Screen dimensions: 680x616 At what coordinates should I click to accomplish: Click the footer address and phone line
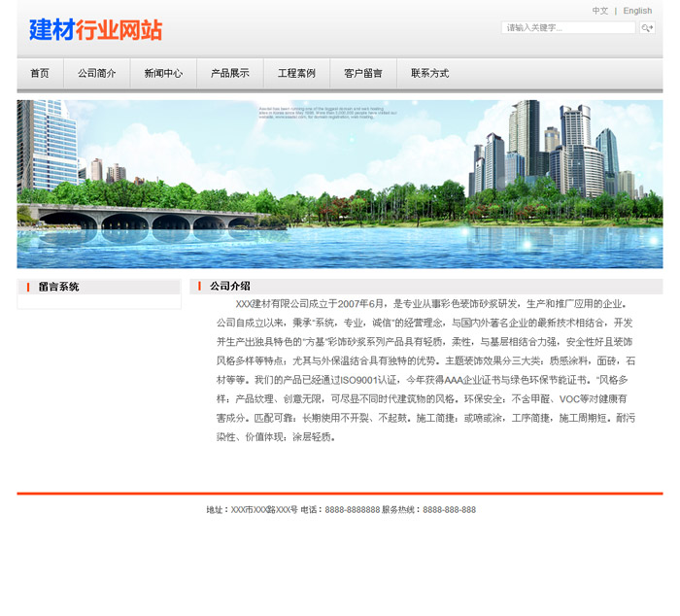click(340, 509)
